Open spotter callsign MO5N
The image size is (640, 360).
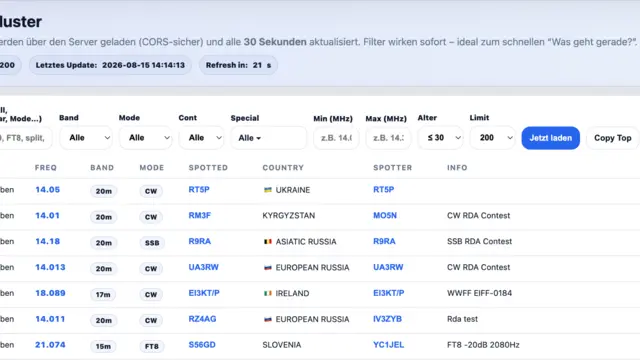(385, 216)
